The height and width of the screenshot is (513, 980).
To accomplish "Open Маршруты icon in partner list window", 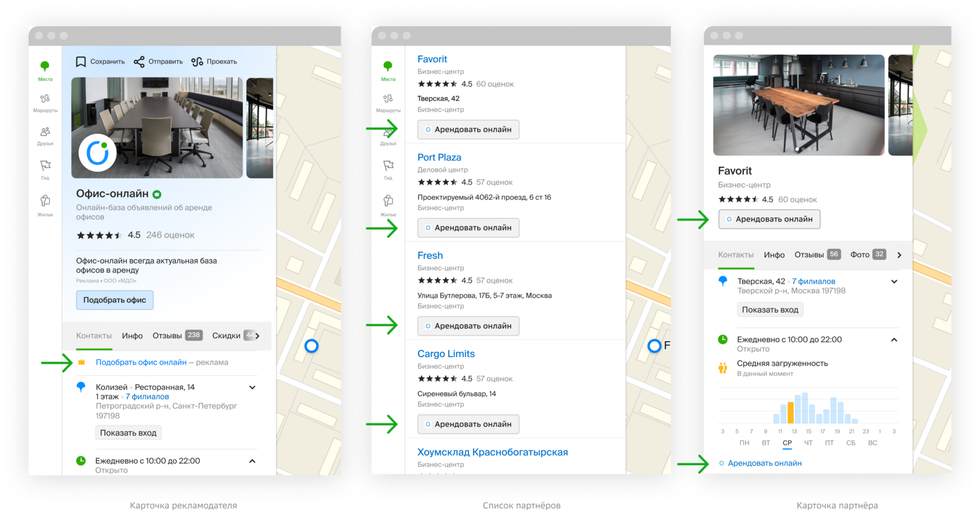I will coord(388,103).
